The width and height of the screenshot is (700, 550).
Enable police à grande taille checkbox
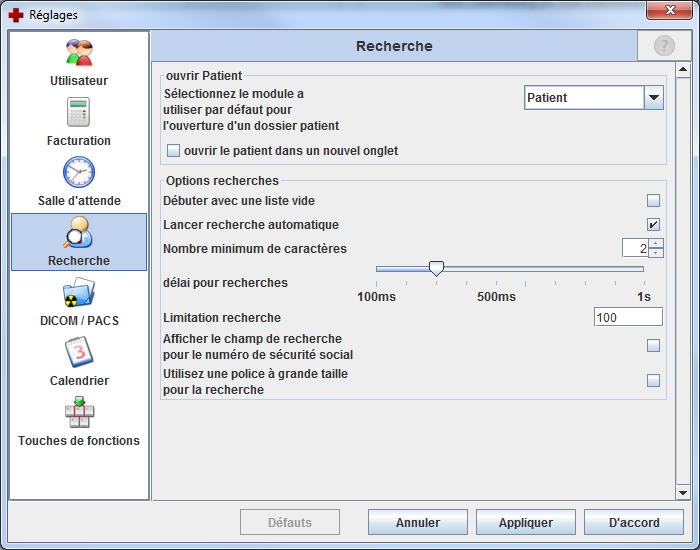[x=653, y=380]
